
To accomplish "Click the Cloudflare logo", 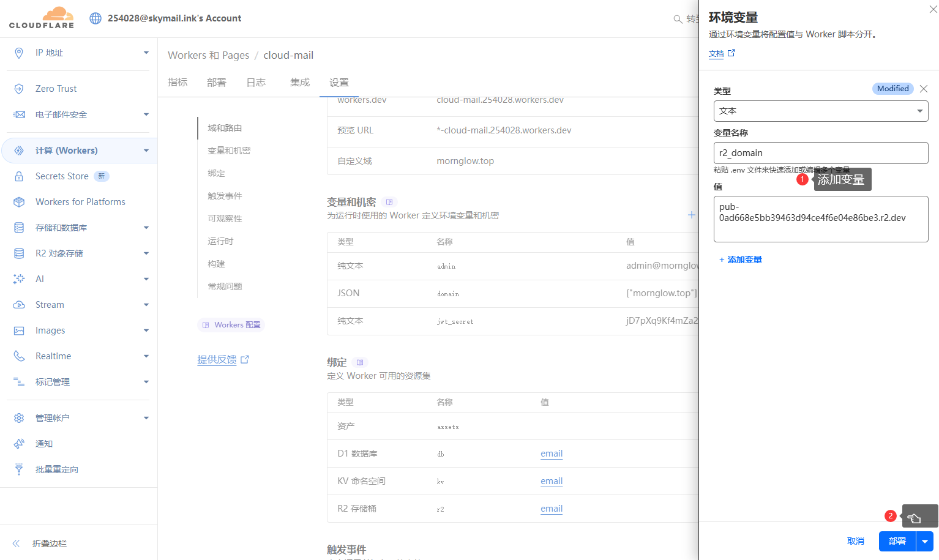I will click(x=42, y=18).
